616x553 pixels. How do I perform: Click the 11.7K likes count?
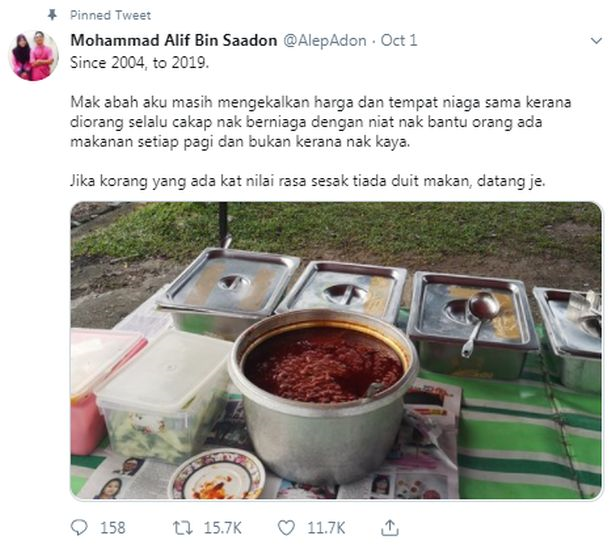click(326, 528)
